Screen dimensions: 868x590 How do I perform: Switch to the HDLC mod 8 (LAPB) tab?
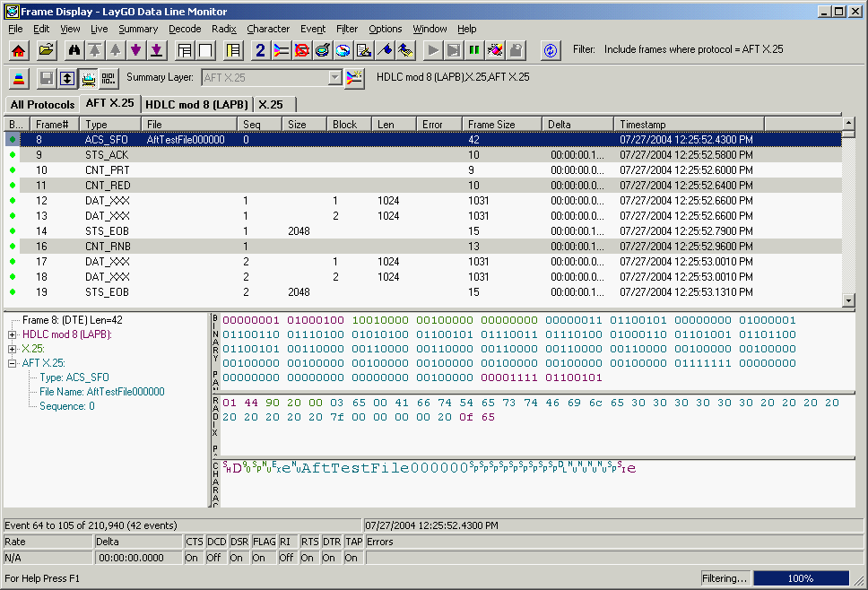point(197,105)
